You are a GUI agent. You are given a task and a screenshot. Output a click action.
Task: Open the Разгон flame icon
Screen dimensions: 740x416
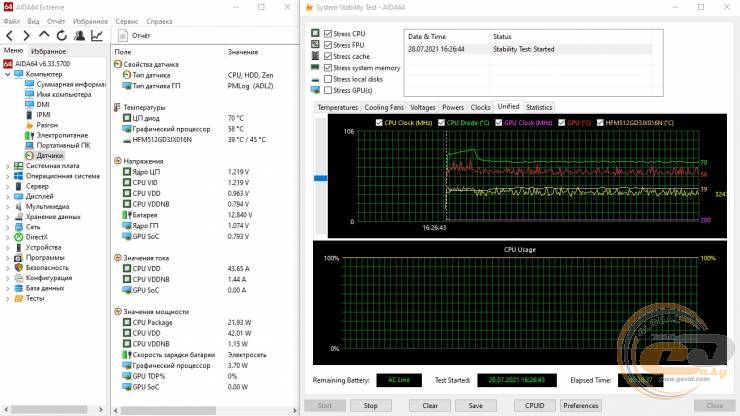click(x=29, y=125)
